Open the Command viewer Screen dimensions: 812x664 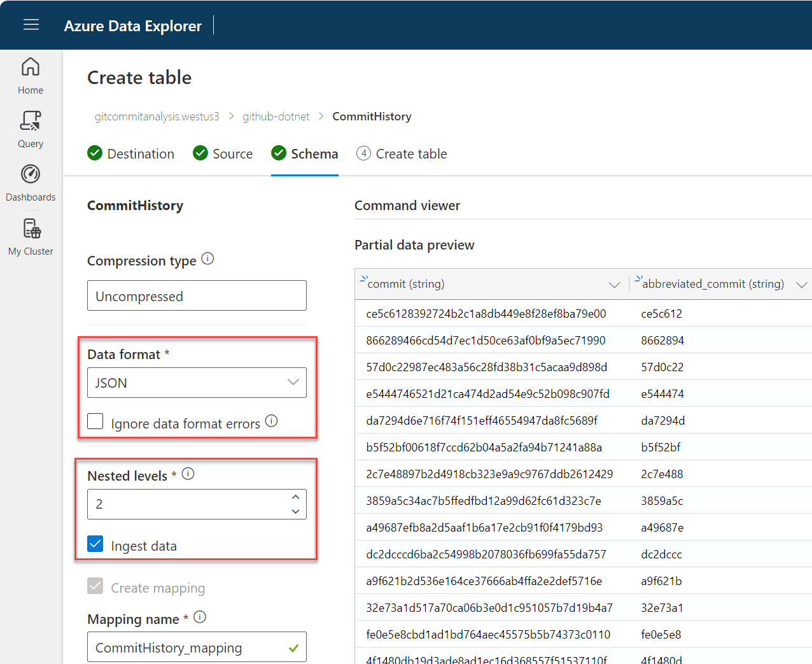coord(407,205)
